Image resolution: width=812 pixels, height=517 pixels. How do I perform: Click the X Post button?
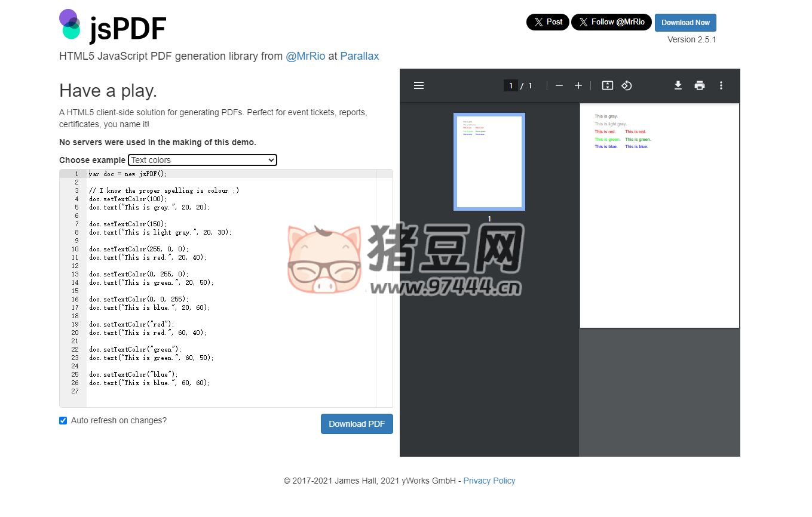pos(548,22)
